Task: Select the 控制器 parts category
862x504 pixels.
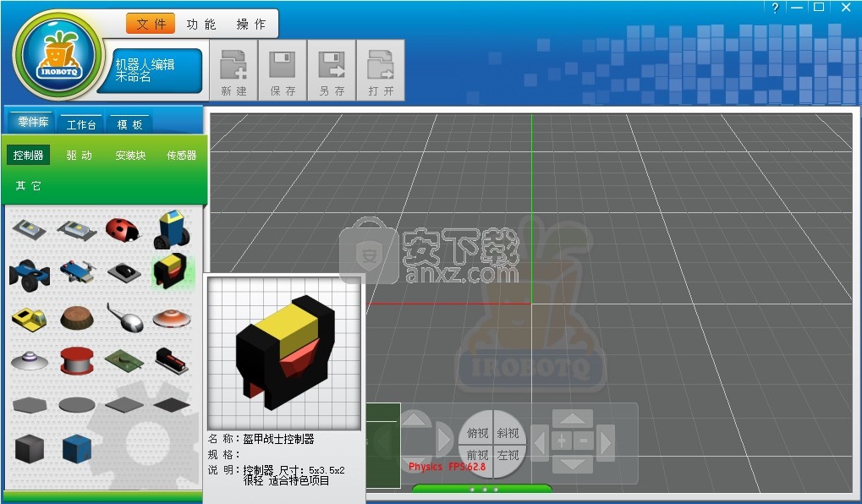Action: (29, 156)
